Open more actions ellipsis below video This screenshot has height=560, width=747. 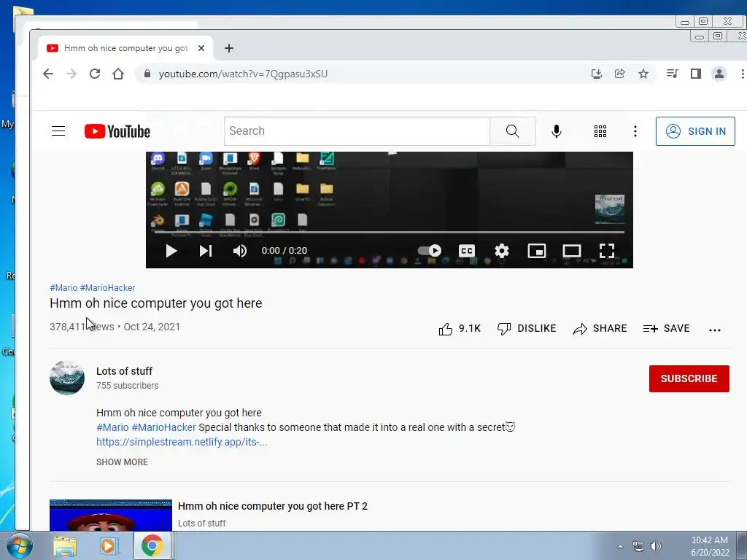pyautogui.click(x=715, y=330)
